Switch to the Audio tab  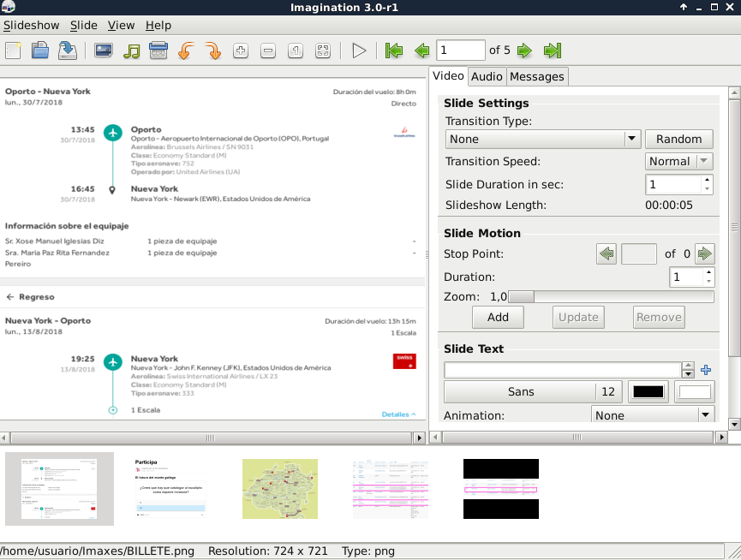(x=487, y=76)
